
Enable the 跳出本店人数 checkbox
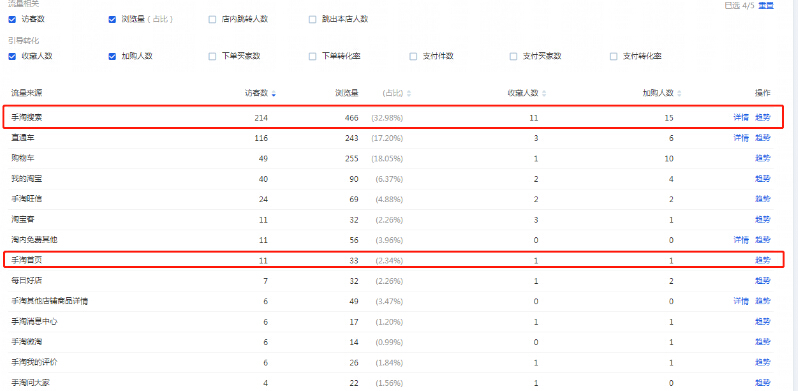[x=312, y=20]
